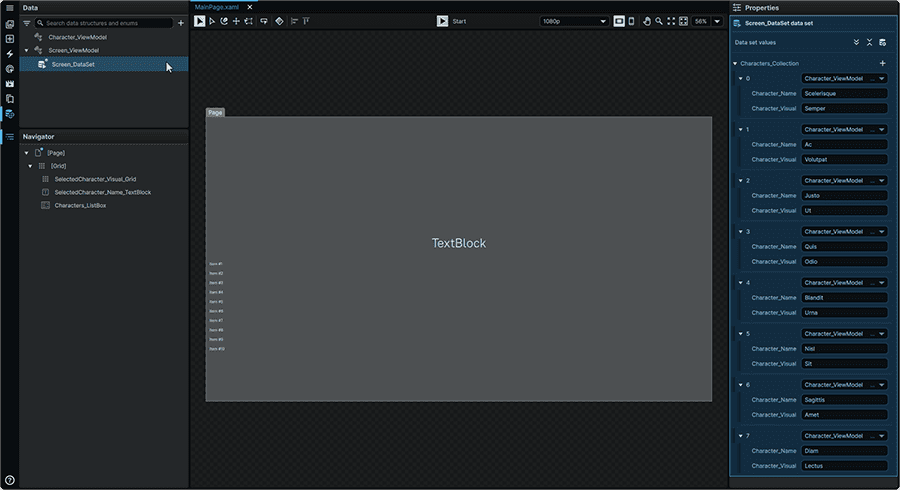Click the align top toolbar icon

tap(306, 21)
